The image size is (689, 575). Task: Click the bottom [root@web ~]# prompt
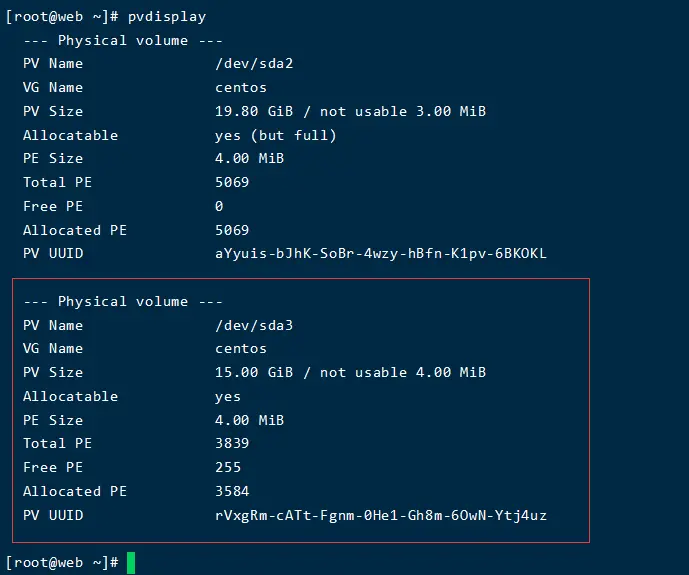click(62, 563)
